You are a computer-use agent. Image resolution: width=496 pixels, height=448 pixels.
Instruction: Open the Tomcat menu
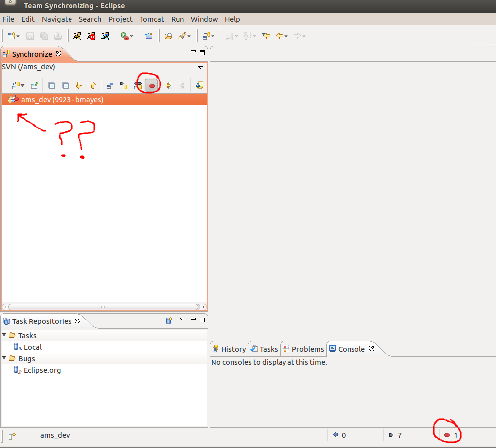click(x=152, y=19)
